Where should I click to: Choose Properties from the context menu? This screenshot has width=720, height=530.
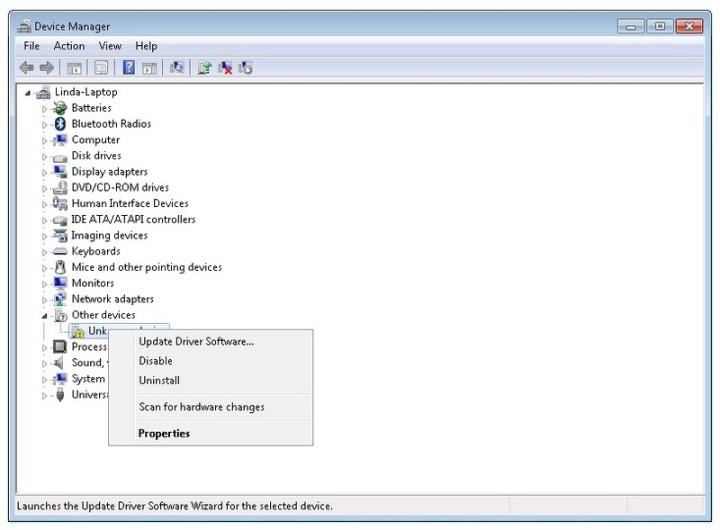click(x=211, y=434)
